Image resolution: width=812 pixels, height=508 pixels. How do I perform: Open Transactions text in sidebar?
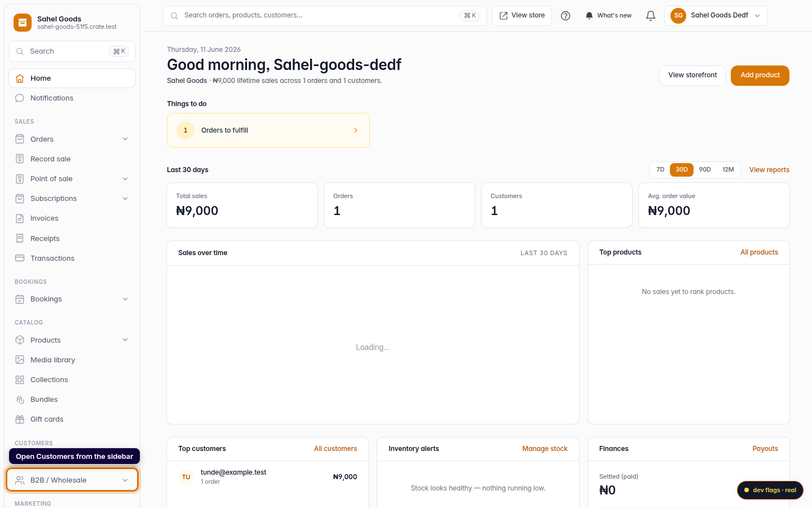[52, 259]
